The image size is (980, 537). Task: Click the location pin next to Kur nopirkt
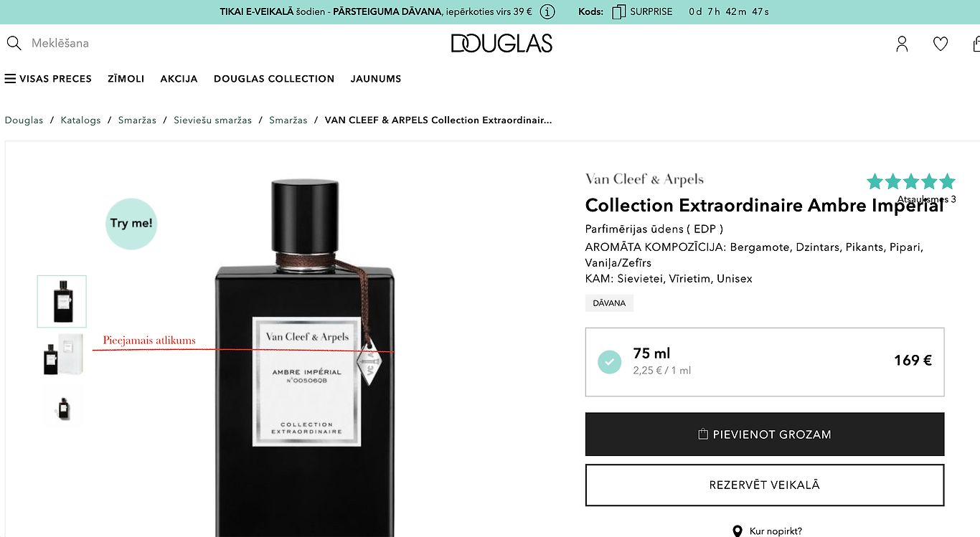(x=737, y=531)
